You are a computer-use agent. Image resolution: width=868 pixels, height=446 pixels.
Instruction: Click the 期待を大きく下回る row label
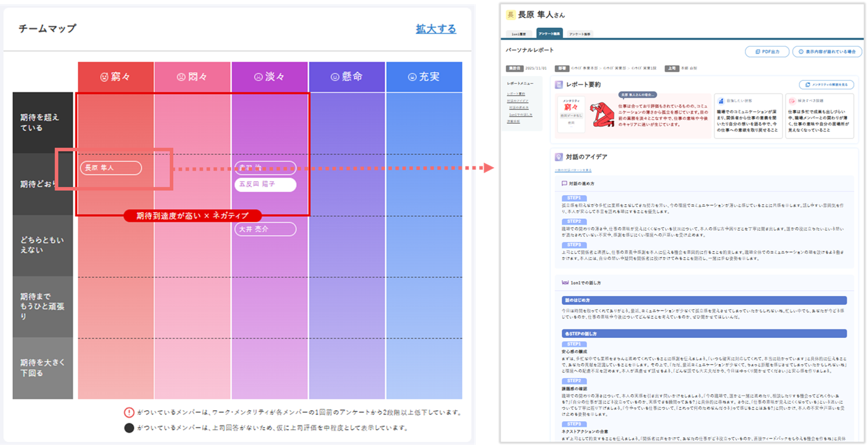[x=43, y=368]
